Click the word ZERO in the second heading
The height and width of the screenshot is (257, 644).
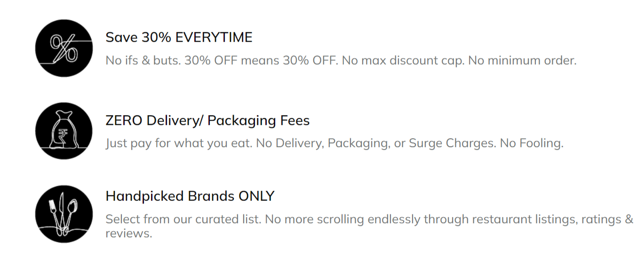(124, 121)
